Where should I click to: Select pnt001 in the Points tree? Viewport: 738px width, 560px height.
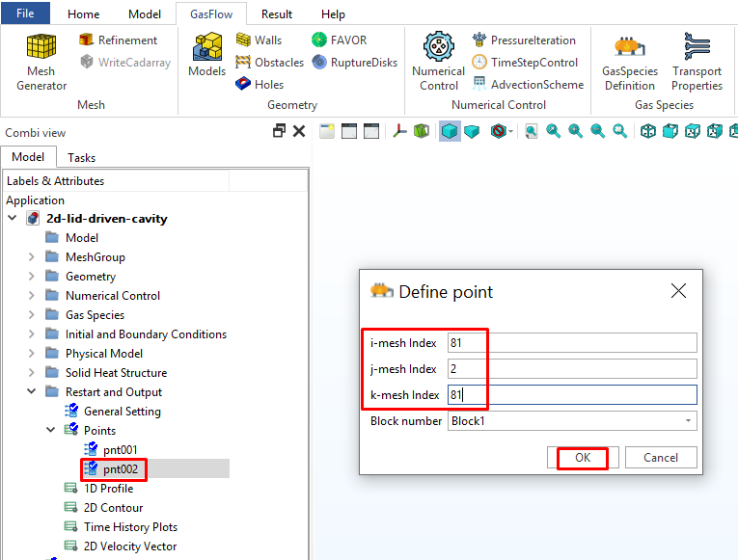coord(120,449)
